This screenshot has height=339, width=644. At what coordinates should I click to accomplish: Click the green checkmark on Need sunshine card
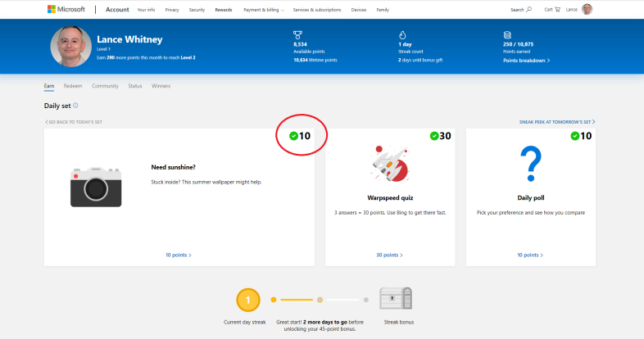(x=293, y=136)
